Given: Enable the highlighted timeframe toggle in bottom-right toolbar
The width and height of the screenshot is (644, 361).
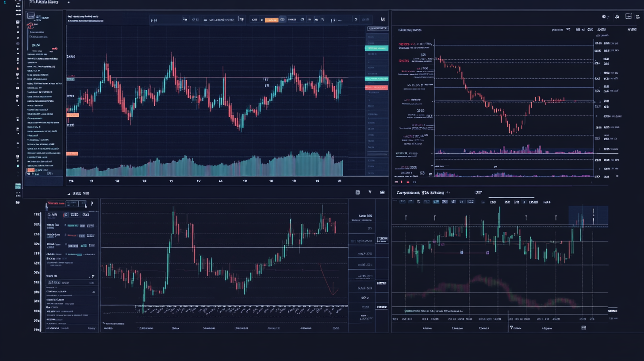Looking at the screenshot, I should point(435,202).
